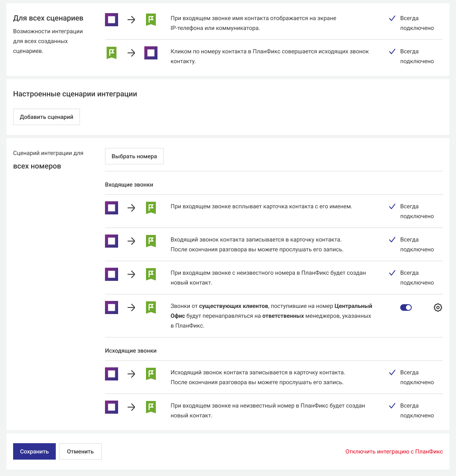Click the Сохранить button
This screenshot has width=456, height=476.
(34, 451)
